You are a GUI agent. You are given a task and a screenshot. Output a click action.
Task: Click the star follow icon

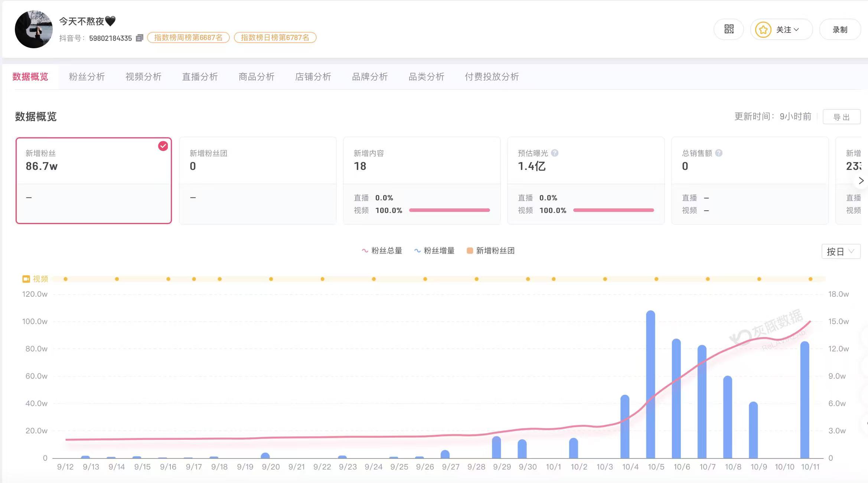pyautogui.click(x=763, y=30)
